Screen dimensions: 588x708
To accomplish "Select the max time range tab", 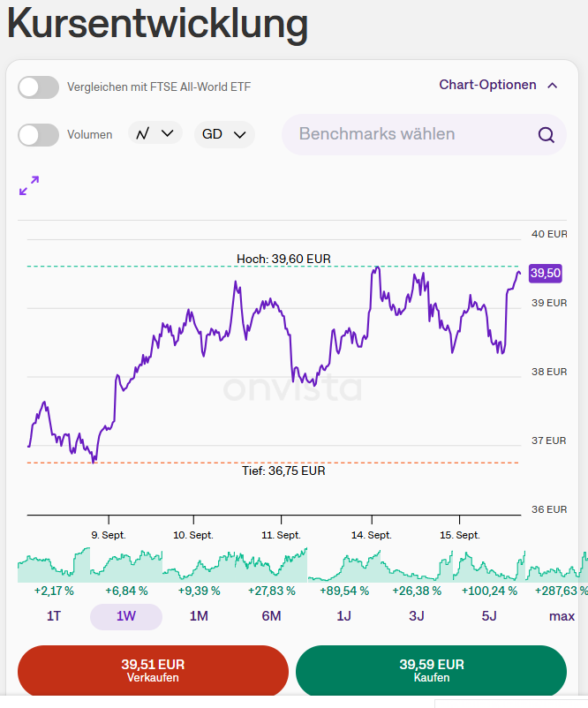I will 562,616.
